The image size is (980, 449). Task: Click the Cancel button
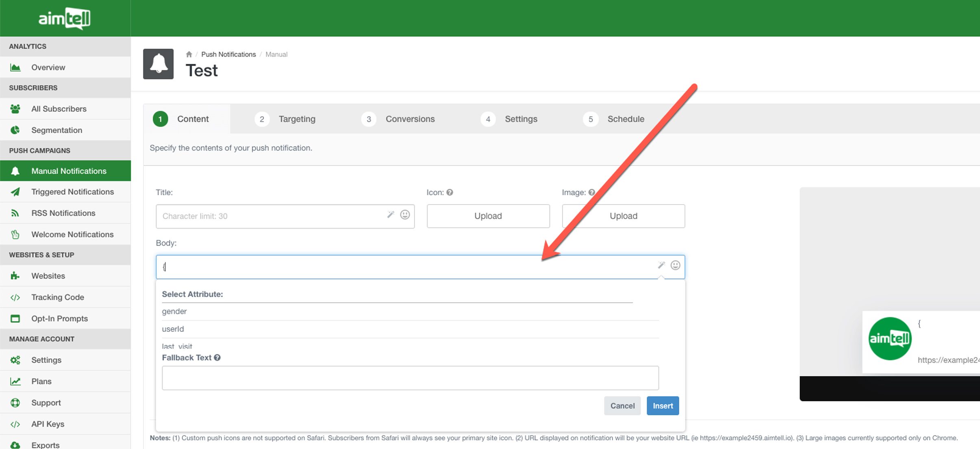pos(622,405)
